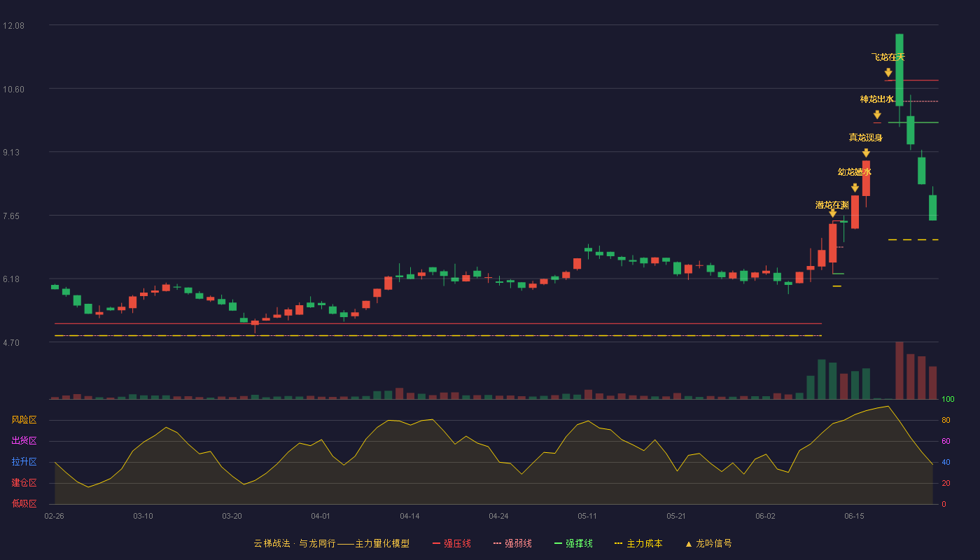This screenshot has height=560, width=980.
Task: Click the 06-02 date label
Action: [765, 516]
